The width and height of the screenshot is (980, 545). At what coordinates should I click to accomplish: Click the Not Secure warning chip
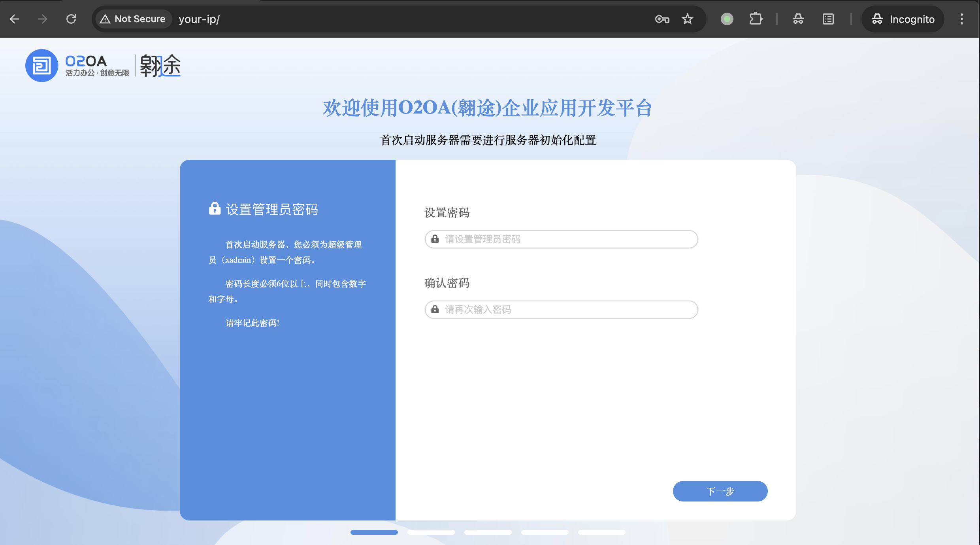click(x=133, y=19)
